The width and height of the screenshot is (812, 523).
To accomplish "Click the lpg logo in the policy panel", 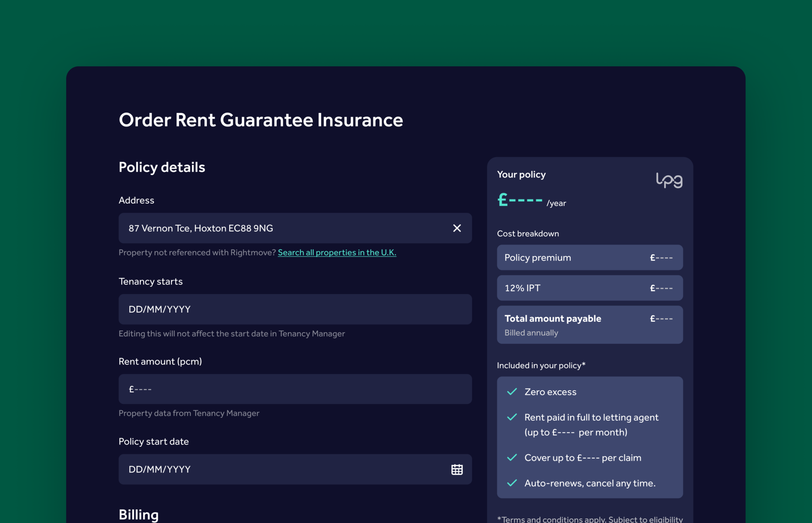I will pyautogui.click(x=669, y=179).
